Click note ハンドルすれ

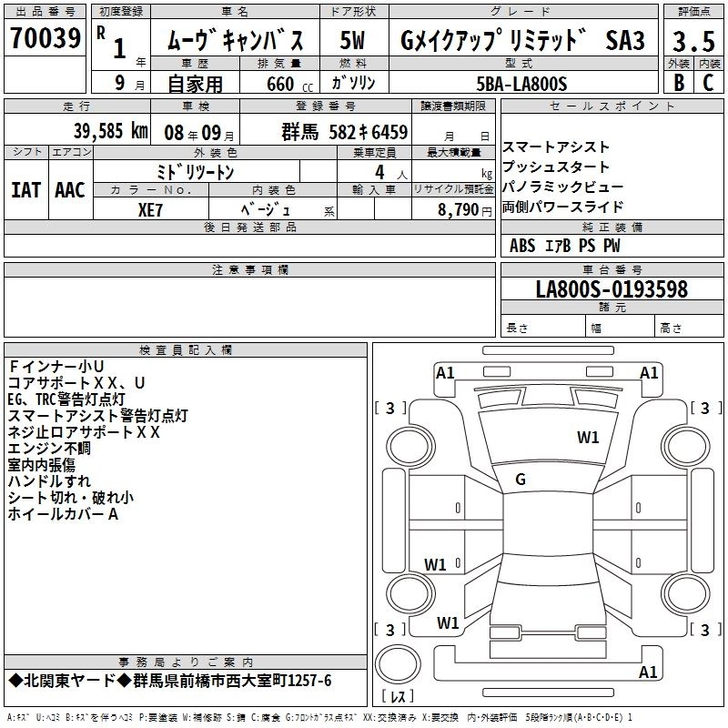(x=49, y=481)
